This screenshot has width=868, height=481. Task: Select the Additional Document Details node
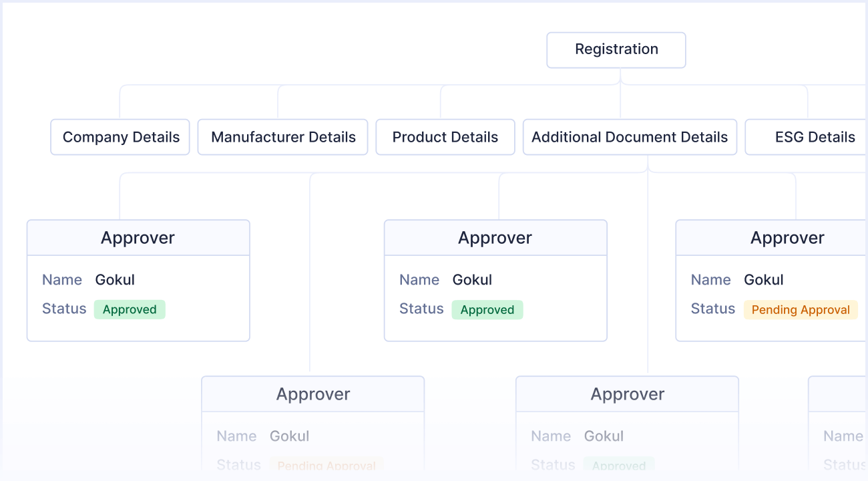tap(630, 137)
